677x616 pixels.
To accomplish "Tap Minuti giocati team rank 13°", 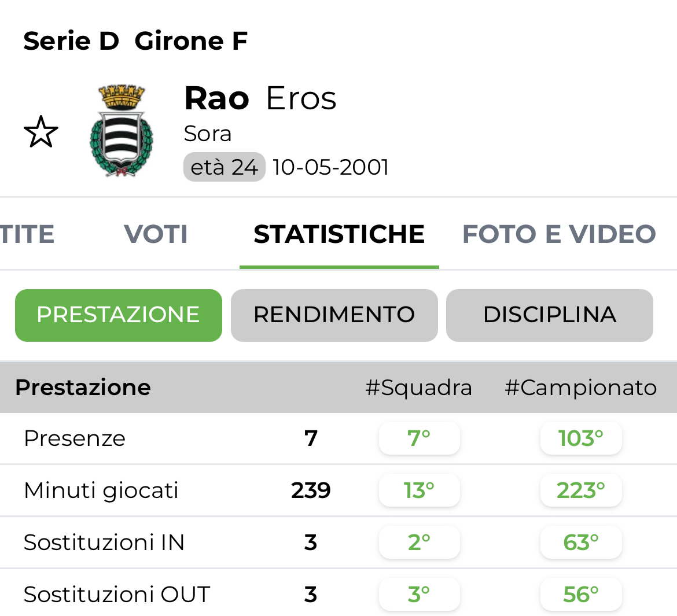I will point(419,490).
